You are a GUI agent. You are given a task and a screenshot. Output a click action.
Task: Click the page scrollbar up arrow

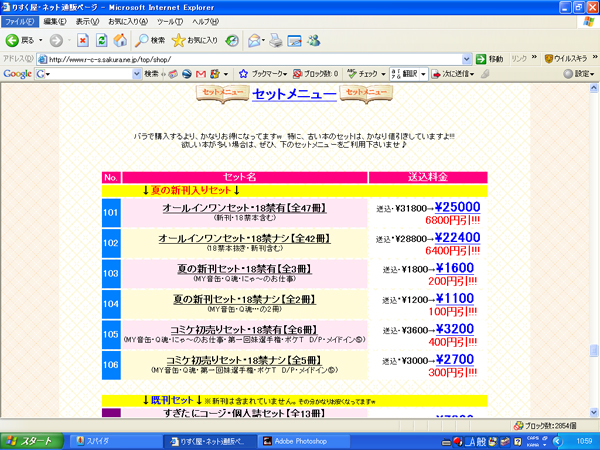click(594, 88)
